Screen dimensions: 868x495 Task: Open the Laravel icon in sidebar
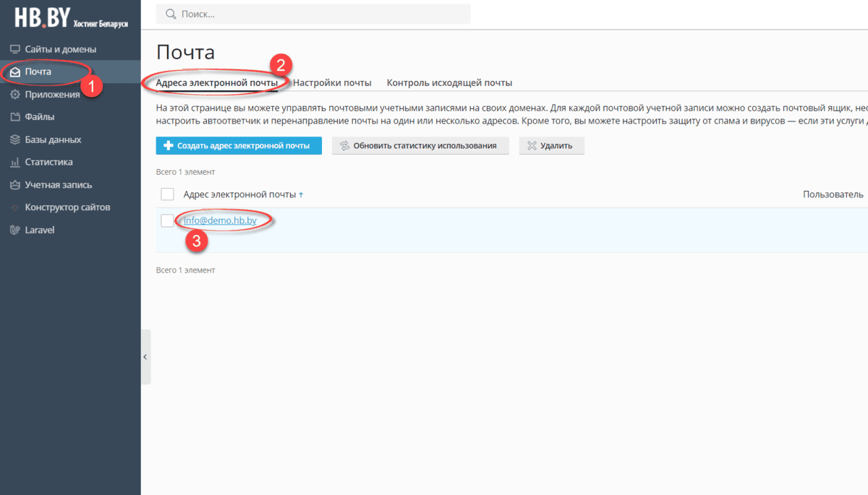pyautogui.click(x=14, y=230)
